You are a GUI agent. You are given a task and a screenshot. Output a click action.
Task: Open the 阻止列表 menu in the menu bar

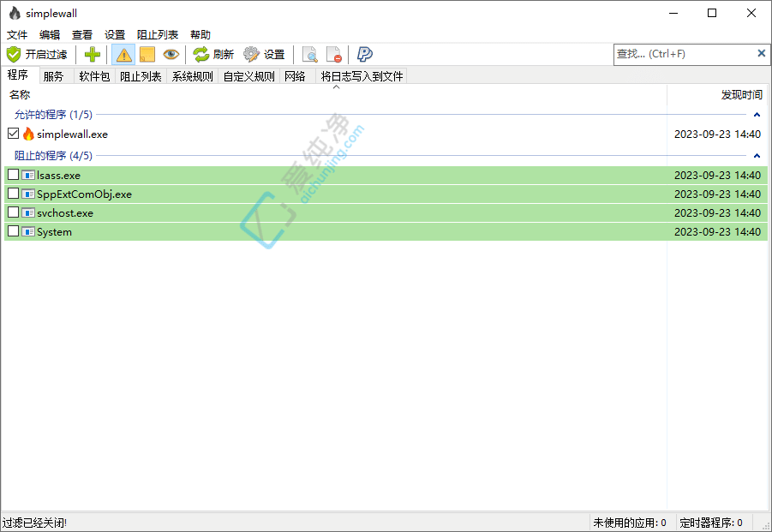158,35
